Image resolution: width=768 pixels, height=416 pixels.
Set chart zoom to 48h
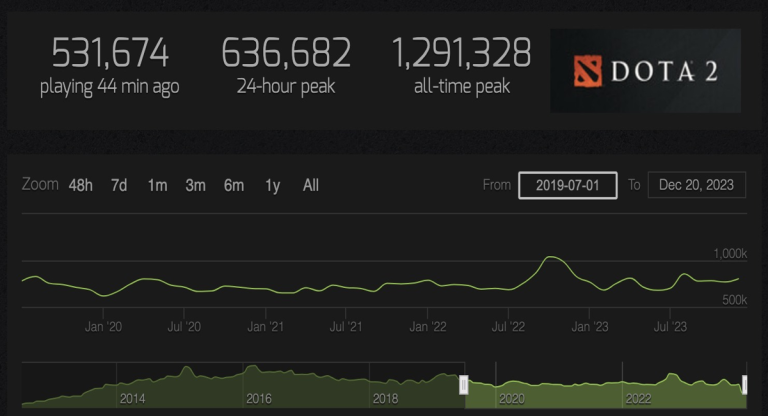80,185
